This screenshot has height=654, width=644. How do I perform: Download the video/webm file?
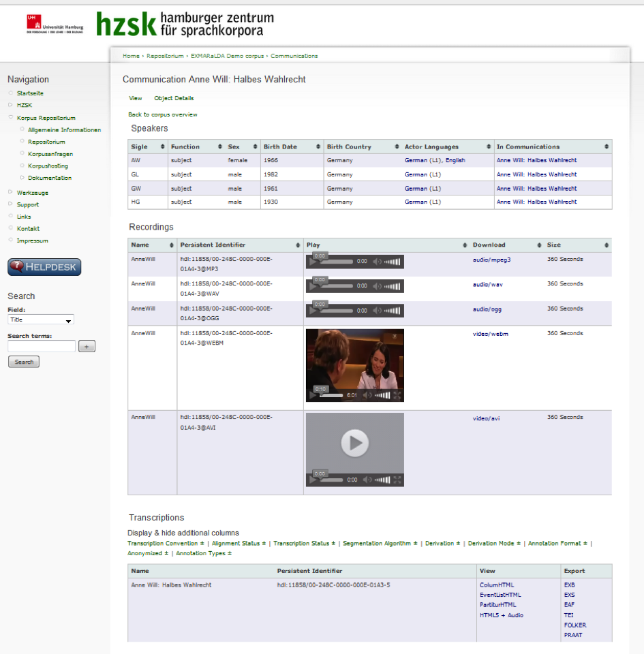coord(490,334)
